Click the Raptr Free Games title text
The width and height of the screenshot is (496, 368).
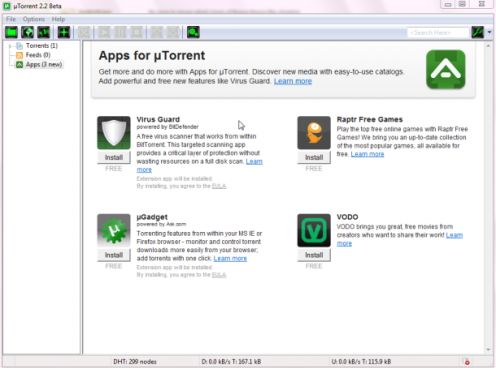tap(370, 119)
